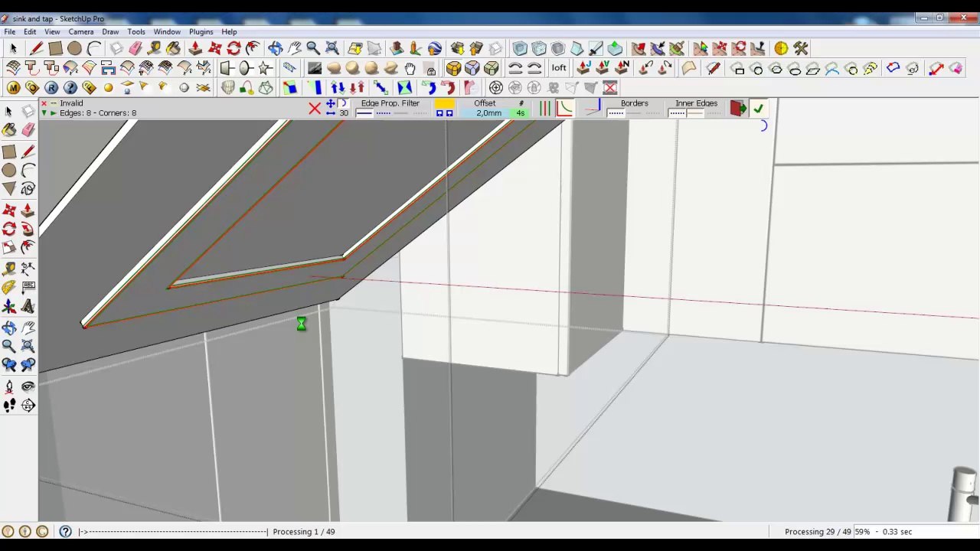The image size is (980, 551).
Task: Select the Rectangle tool in top toolbar
Action: (55, 48)
